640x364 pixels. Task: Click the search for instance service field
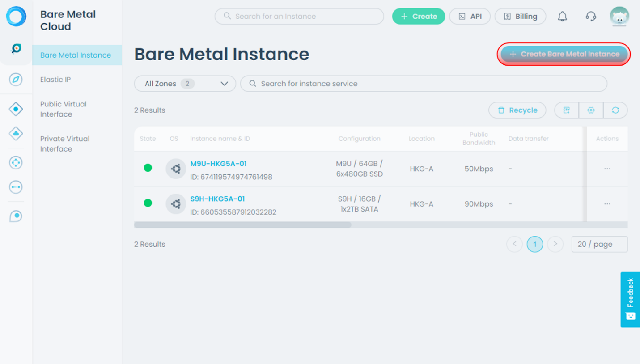tap(424, 84)
